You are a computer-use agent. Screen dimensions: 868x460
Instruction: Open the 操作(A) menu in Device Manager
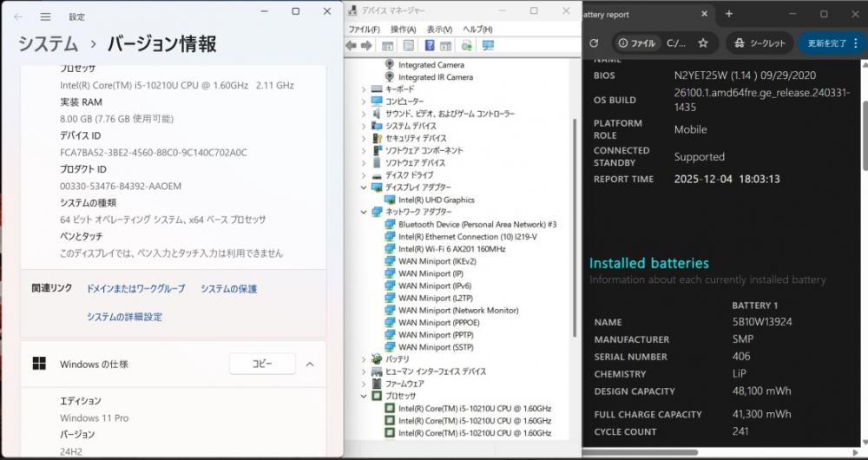pos(403,30)
